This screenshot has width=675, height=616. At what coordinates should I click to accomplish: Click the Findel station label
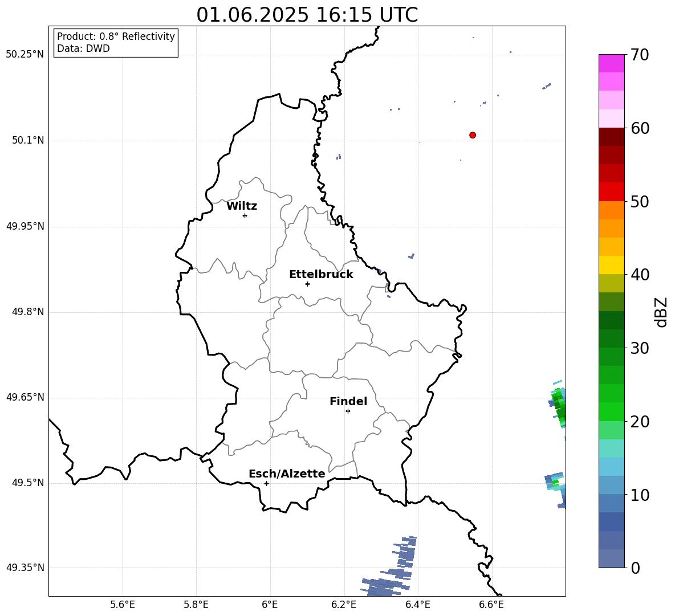(348, 401)
